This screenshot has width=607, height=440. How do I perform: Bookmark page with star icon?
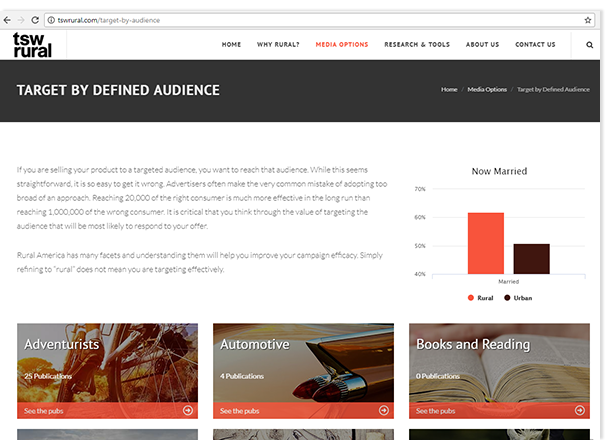(588, 19)
